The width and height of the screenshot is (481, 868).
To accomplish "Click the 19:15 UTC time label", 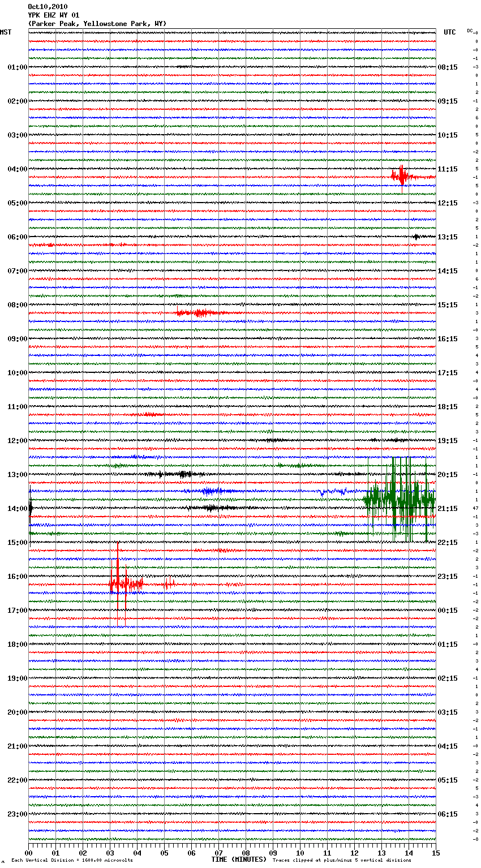I will [x=448, y=441].
